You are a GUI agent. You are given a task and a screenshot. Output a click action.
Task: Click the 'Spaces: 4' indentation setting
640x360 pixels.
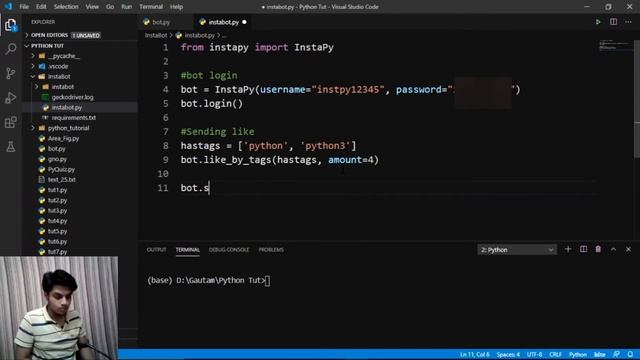point(508,354)
